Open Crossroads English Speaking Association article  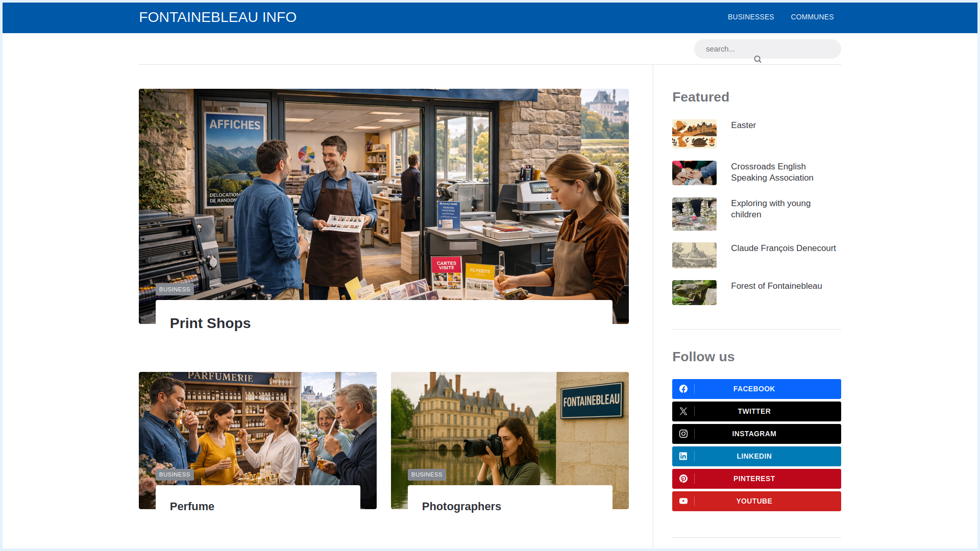772,172
